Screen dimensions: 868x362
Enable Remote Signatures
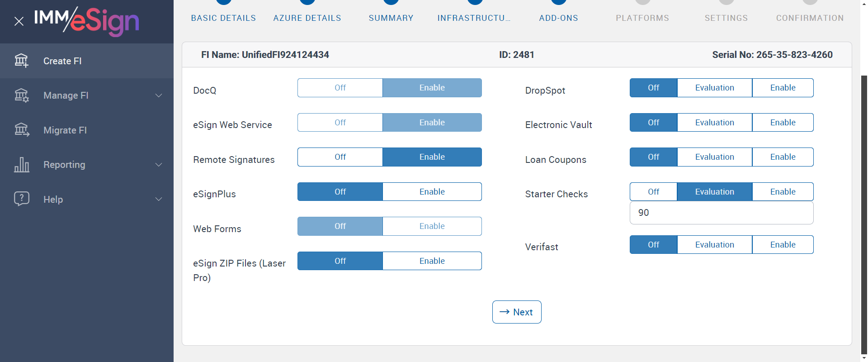432,157
